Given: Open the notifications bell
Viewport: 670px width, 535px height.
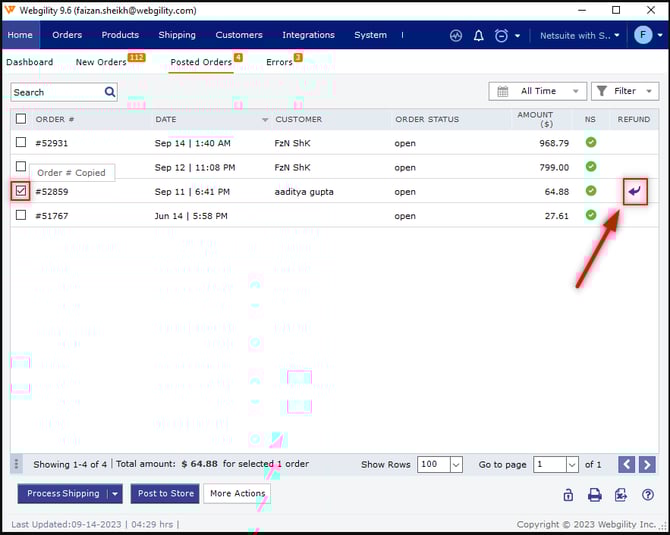Looking at the screenshot, I should 478,35.
